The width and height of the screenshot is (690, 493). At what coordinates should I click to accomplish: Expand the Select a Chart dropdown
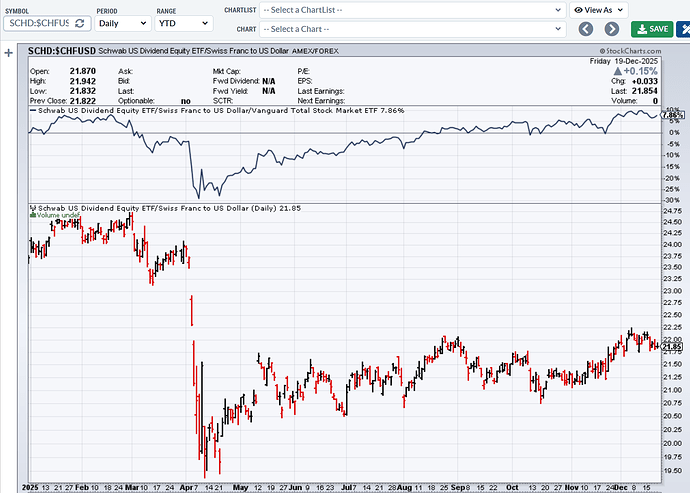[x=411, y=29]
